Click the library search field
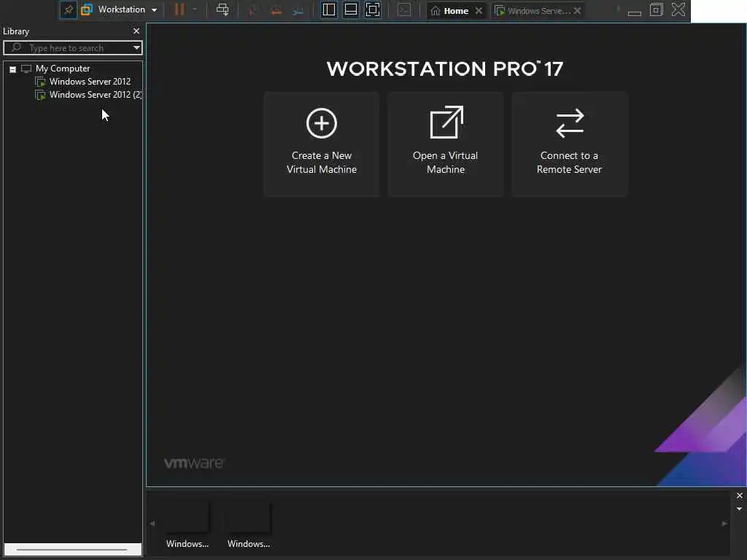 pos(72,47)
